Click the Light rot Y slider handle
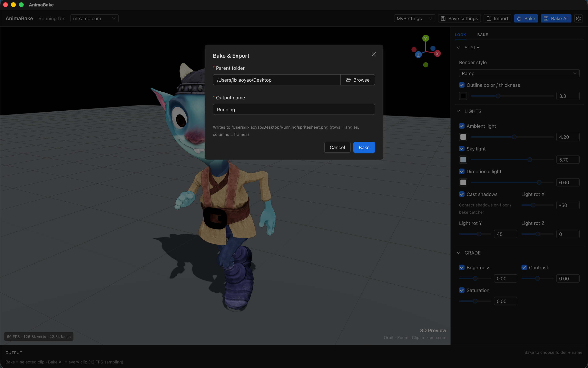This screenshot has width=588, height=368. point(479,234)
